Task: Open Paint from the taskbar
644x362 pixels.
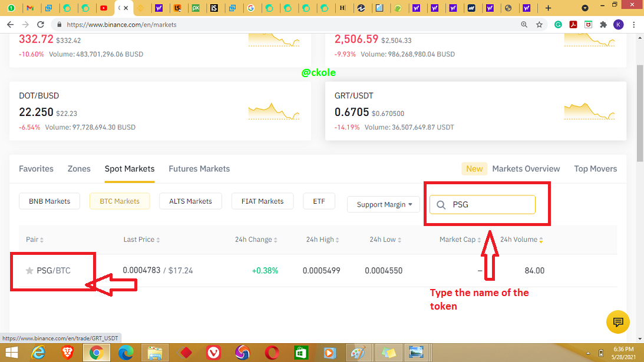Action: click(x=358, y=353)
